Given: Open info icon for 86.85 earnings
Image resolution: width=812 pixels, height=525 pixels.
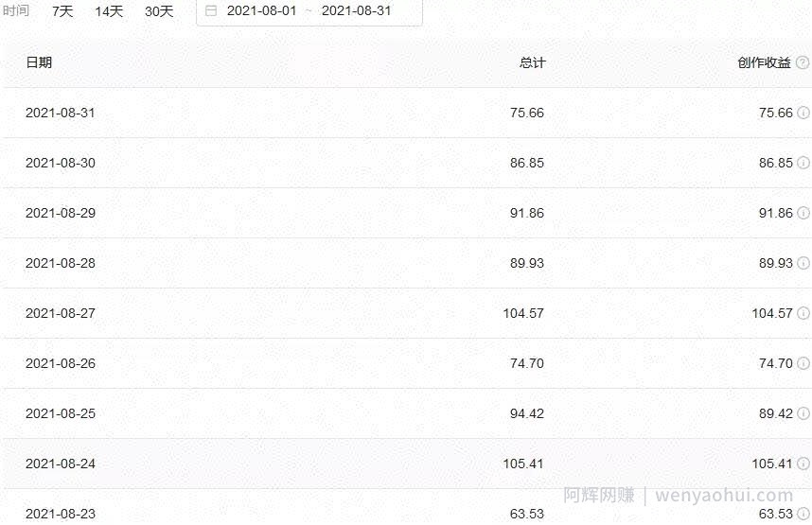Looking at the screenshot, I should coord(803,163).
